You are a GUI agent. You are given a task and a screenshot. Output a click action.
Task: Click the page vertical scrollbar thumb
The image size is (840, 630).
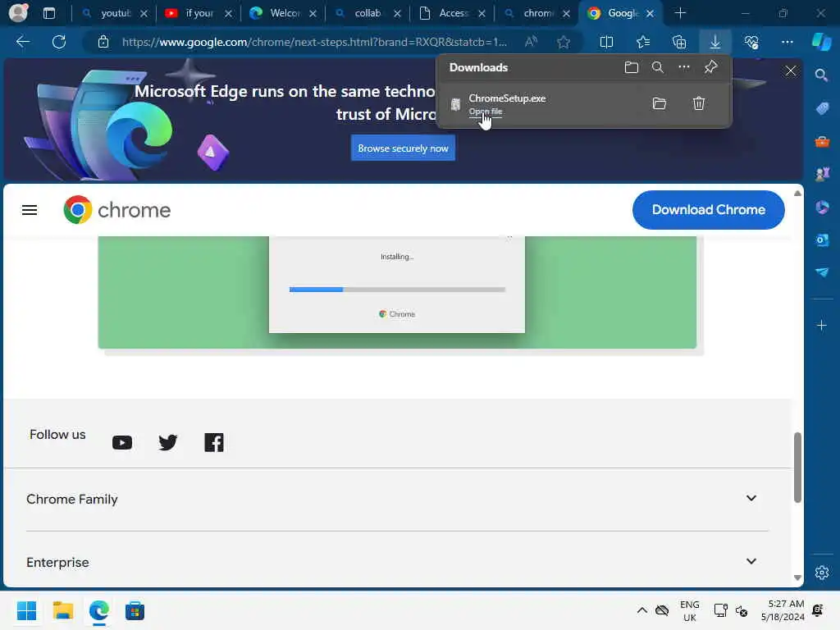pyautogui.click(x=797, y=467)
